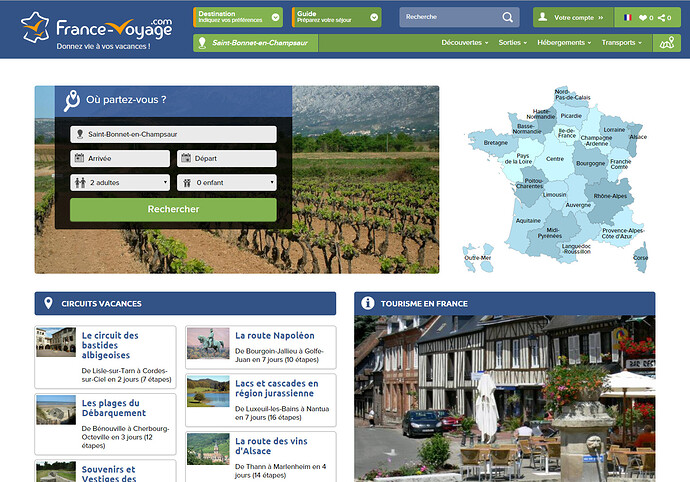Viewport: 690px width, 482px height.
Task: Select Bourgogne region on the map
Action: [591, 163]
